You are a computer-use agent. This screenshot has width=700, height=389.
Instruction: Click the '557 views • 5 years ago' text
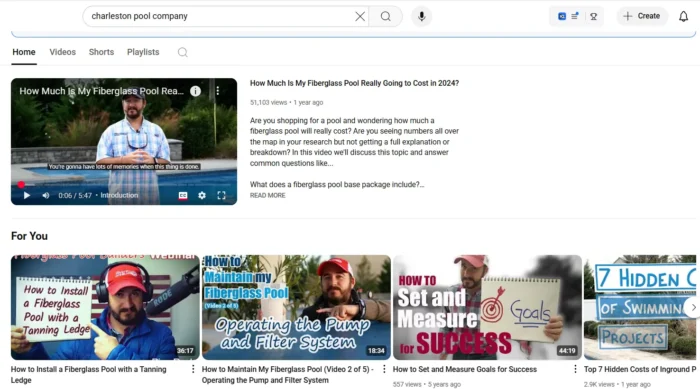click(427, 384)
